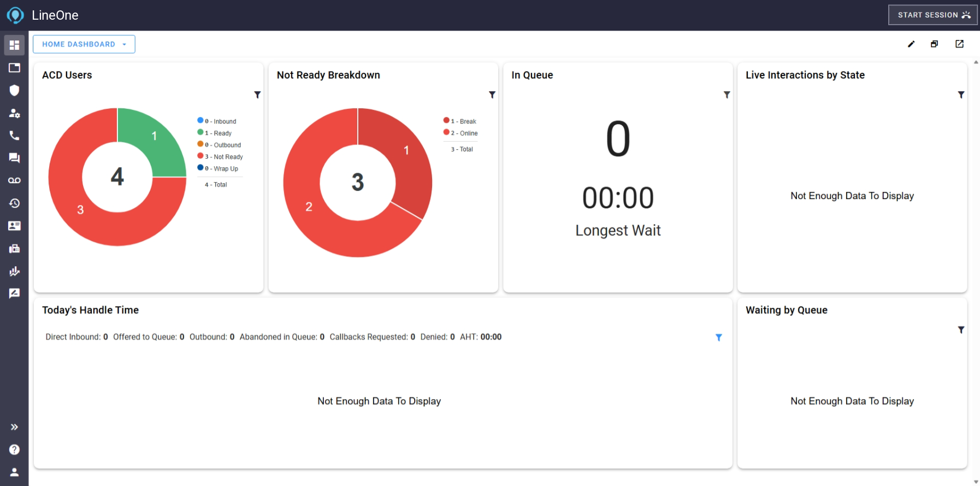Viewport: 980px width, 486px height.
Task: Open the shield icon in sidebar
Action: click(14, 90)
